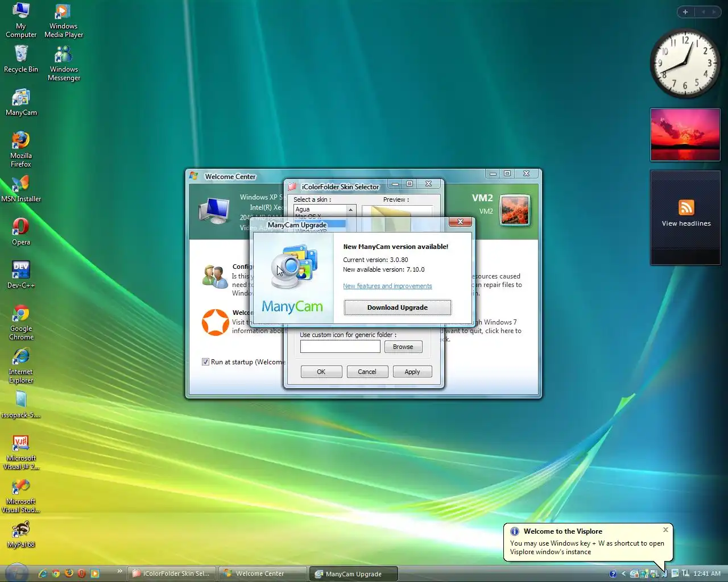This screenshot has width=728, height=582.
Task: Click Chrome quick launch icon in taskbar
Action: 56,573
